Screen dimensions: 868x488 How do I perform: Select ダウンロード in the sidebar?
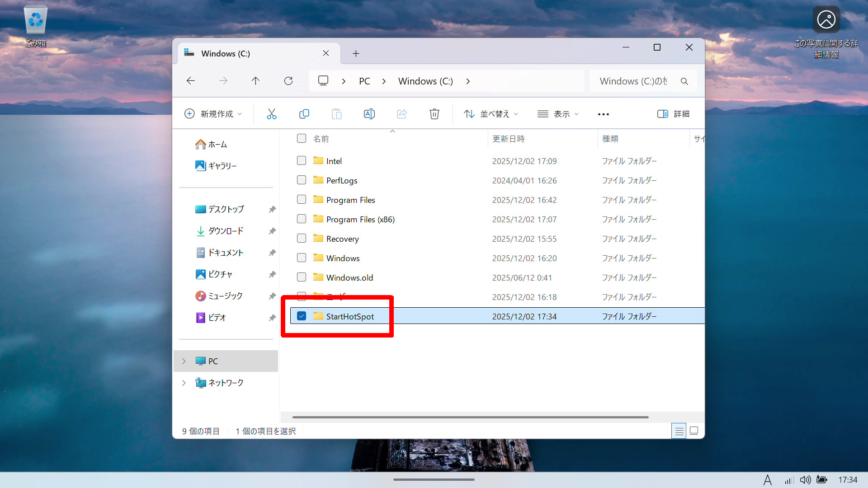(226, 231)
